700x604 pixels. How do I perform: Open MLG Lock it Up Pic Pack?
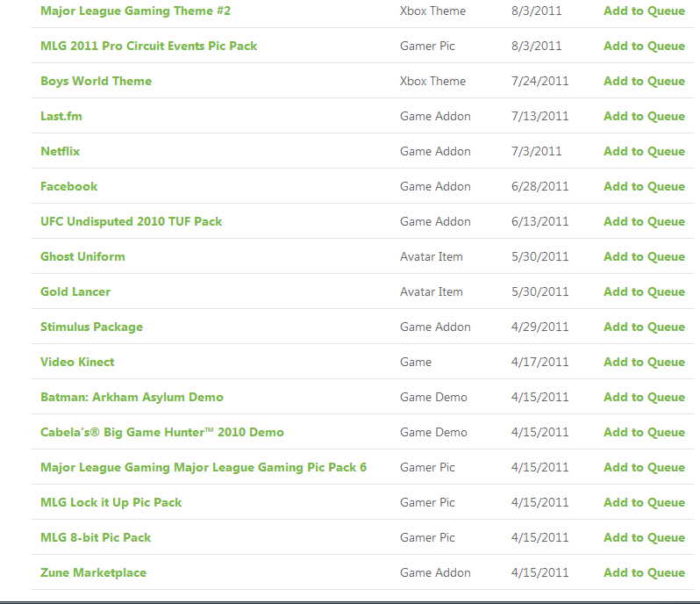pos(111,502)
